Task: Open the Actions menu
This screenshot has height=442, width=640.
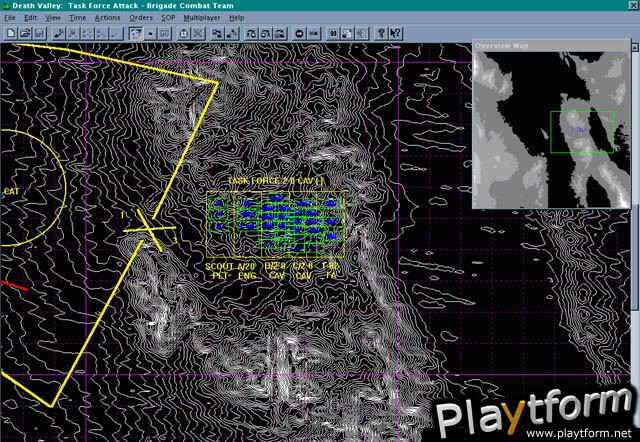Action: 107,18
